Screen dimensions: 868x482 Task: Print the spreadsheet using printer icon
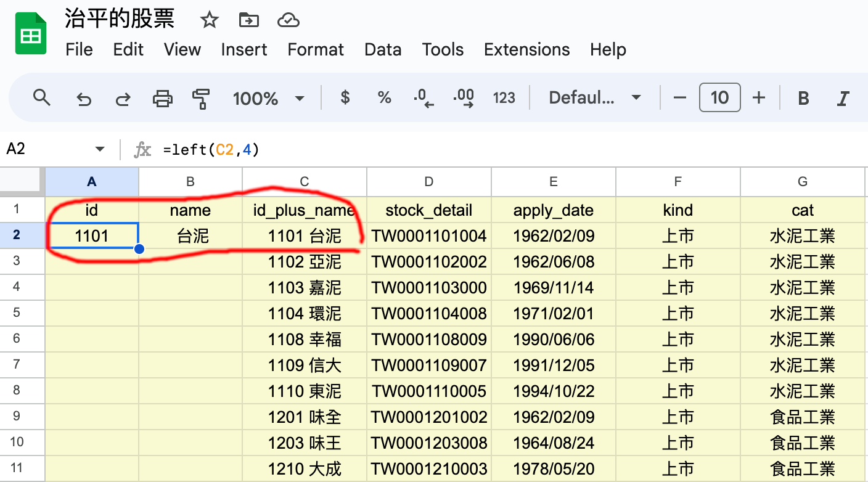point(163,98)
